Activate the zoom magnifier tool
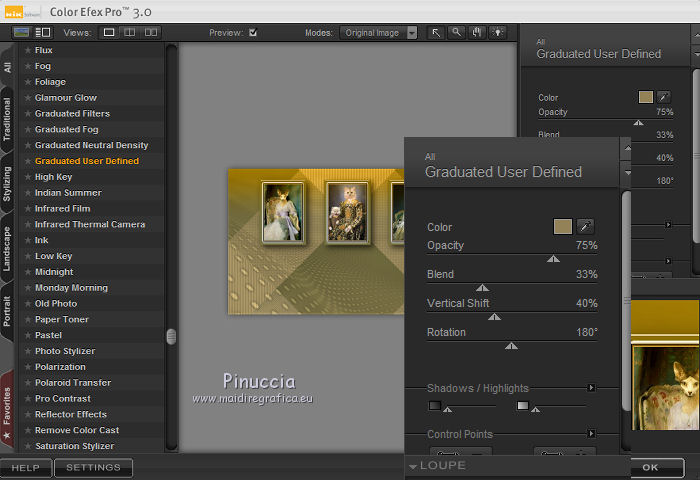 pos(456,33)
